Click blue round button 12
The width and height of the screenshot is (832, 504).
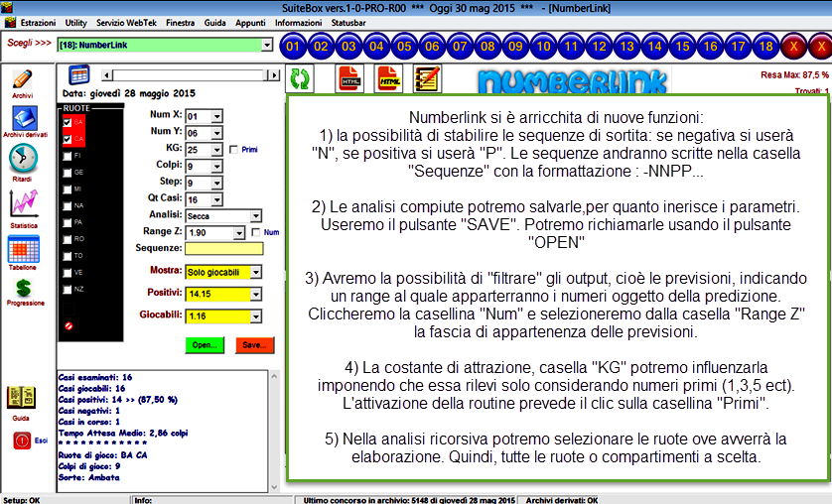[599, 46]
